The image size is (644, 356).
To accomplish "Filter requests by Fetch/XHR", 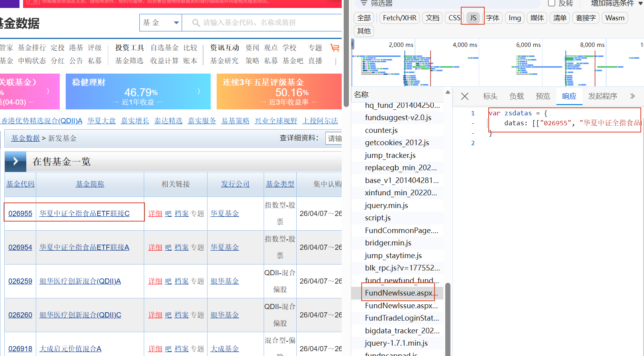I will point(399,18).
